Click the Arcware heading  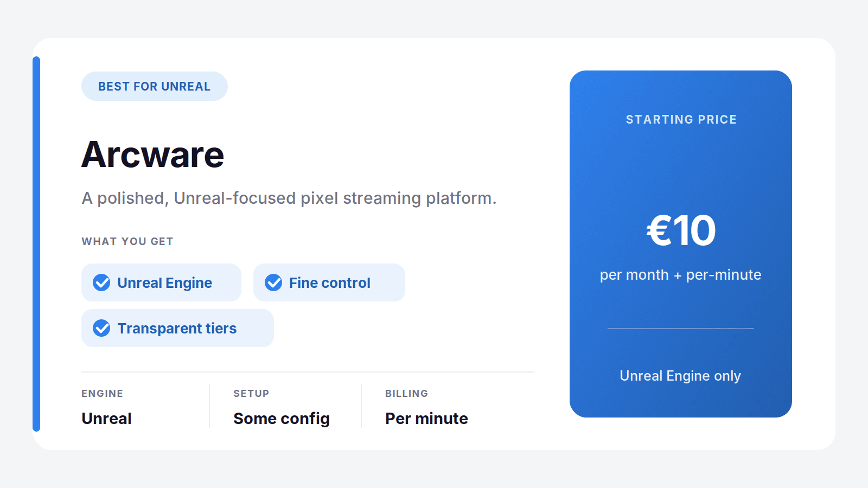[x=152, y=155]
